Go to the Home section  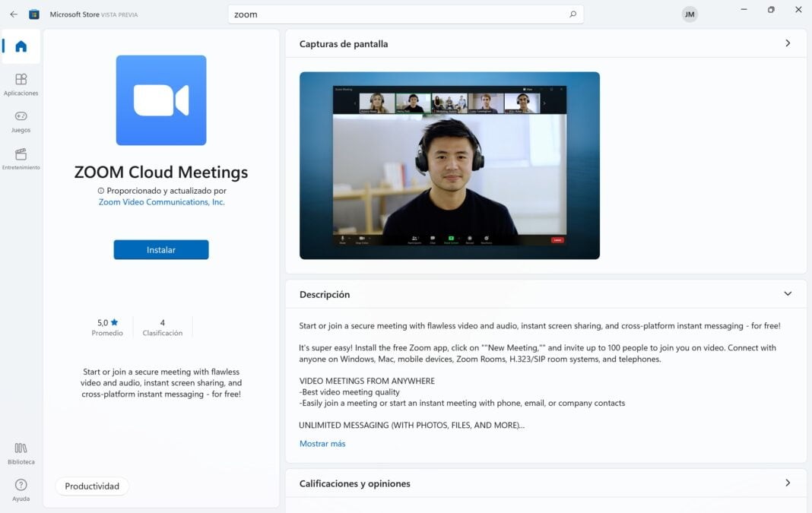click(x=21, y=46)
